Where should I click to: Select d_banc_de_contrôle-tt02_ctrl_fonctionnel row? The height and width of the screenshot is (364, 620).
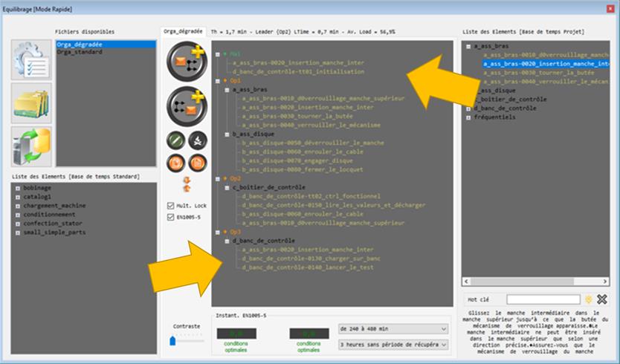pyautogui.click(x=311, y=196)
